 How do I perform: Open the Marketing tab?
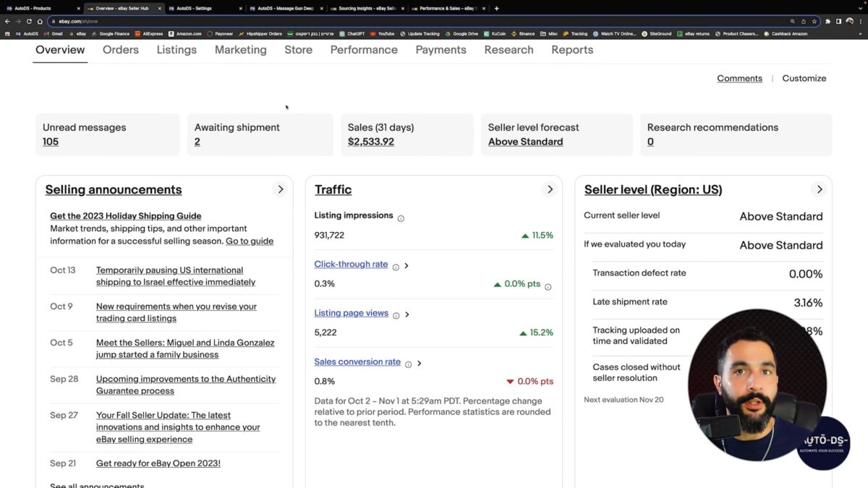[x=241, y=50]
